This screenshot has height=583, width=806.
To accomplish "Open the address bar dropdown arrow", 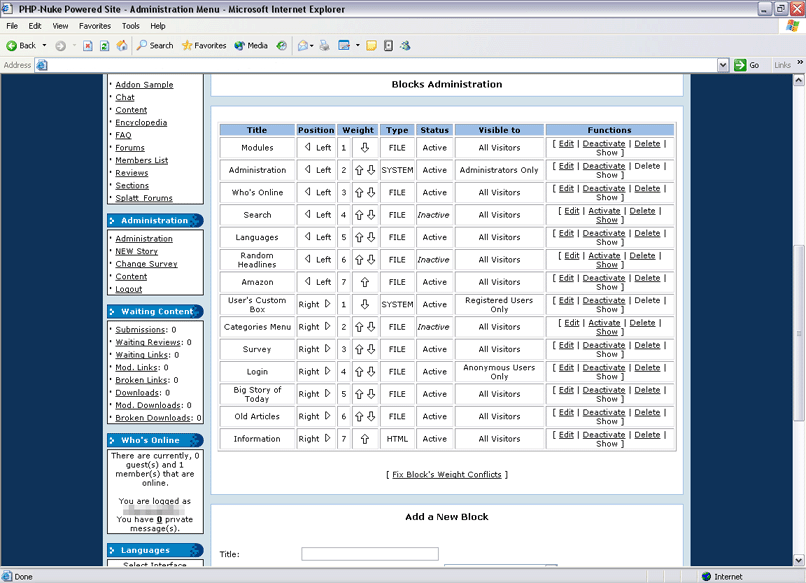I will pyautogui.click(x=723, y=65).
